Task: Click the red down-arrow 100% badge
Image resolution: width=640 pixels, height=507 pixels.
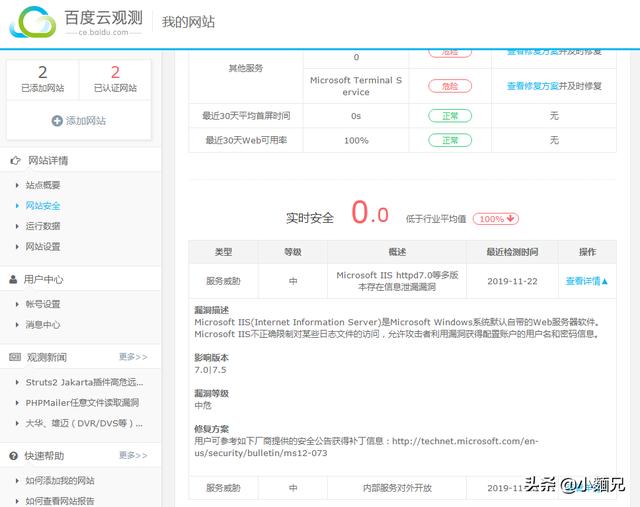Action: point(496,219)
